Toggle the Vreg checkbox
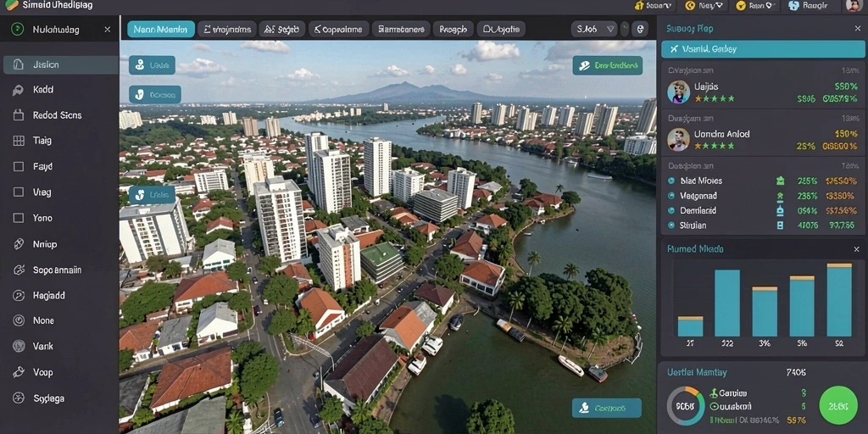The width and height of the screenshot is (868, 434). coord(19,192)
